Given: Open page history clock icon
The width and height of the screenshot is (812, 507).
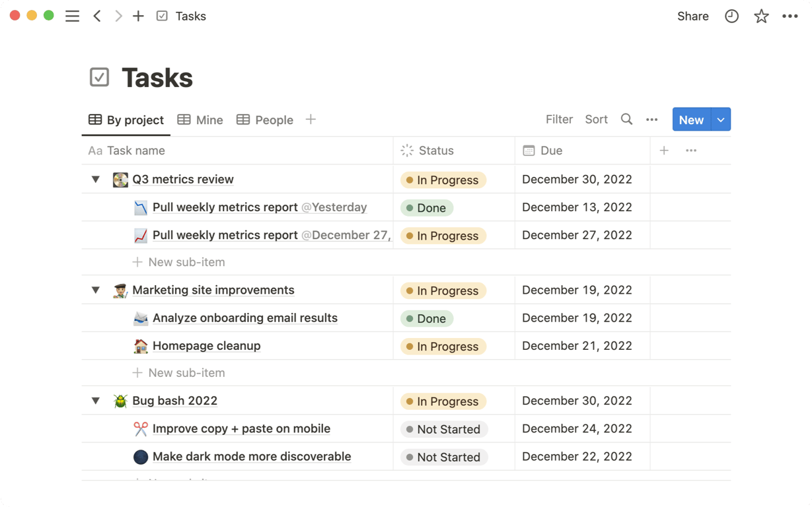Looking at the screenshot, I should pyautogui.click(x=731, y=17).
